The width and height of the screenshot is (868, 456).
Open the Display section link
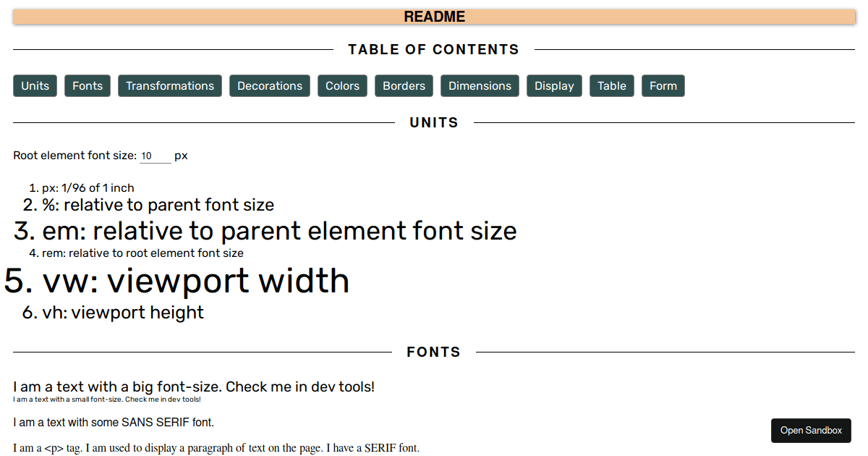coord(554,85)
